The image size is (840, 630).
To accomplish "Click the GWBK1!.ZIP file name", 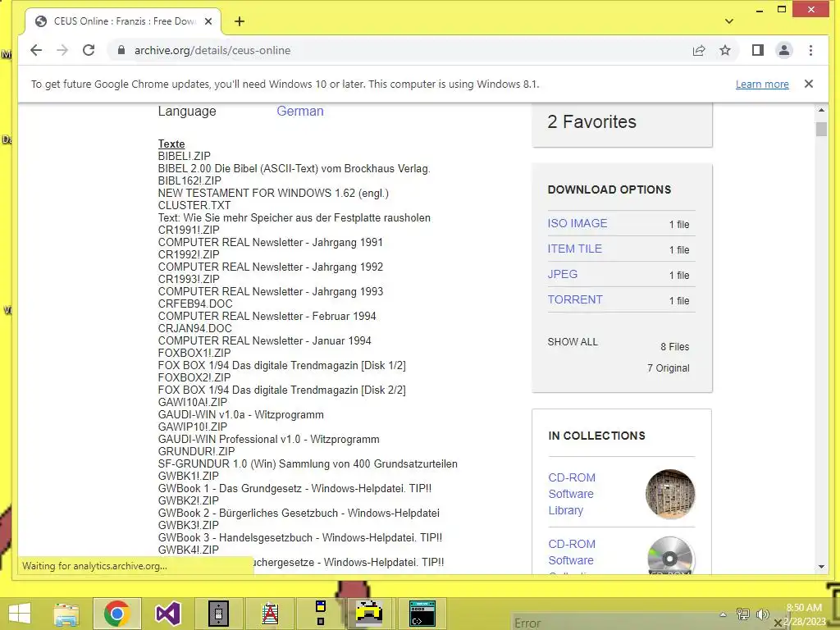I will (189, 477).
